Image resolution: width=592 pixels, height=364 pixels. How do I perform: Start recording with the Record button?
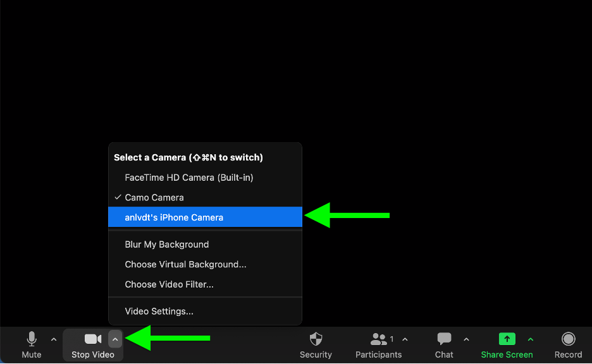(568, 345)
